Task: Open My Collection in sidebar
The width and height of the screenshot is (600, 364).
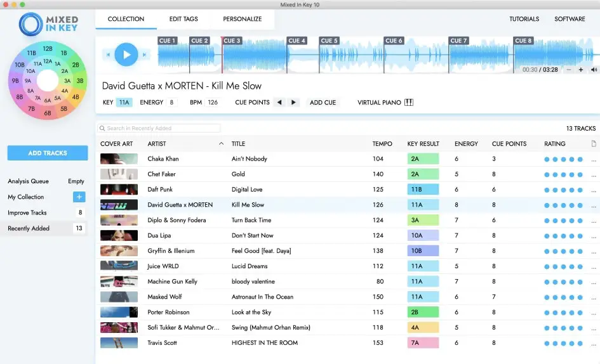Action: click(x=25, y=197)
